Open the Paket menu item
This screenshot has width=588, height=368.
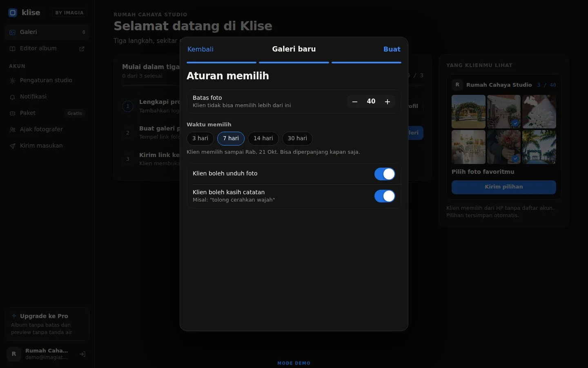tap(47, 113)
